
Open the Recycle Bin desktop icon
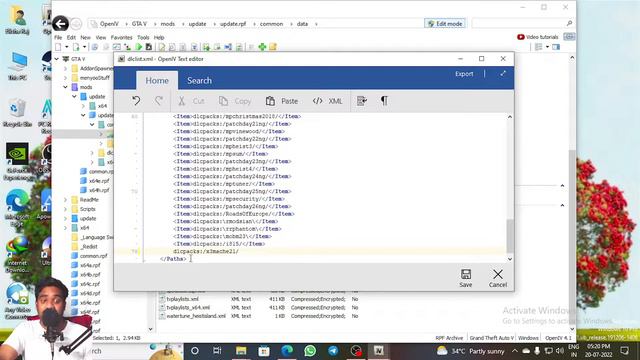point(17,113)
